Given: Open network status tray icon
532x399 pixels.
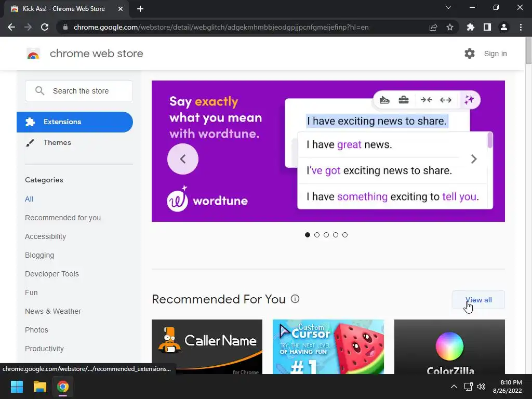Looking at the screenshot, I should (469, 387).
